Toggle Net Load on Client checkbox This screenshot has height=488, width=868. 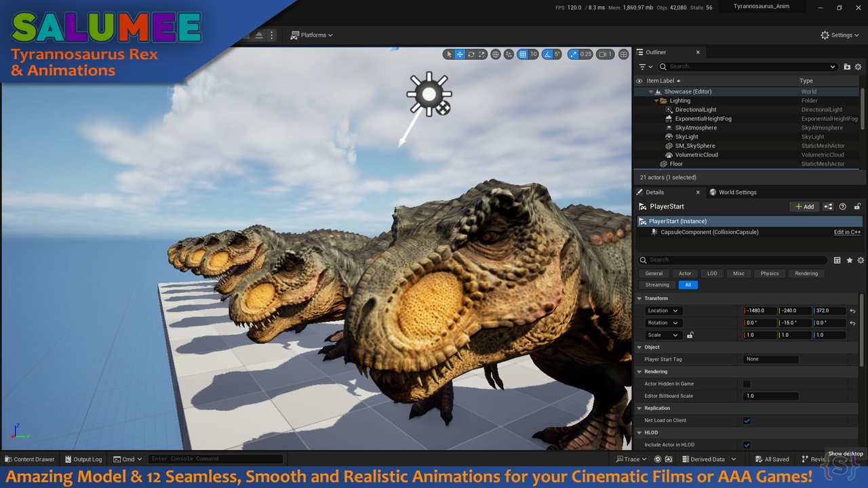click(x=747, y=420)
